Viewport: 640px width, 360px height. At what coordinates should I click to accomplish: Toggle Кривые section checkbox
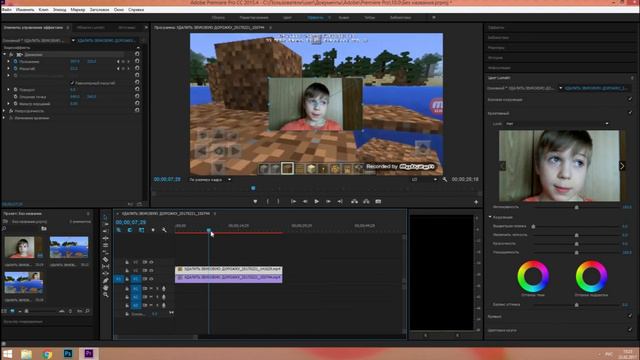pyautogui.click(x=630, y=316)
